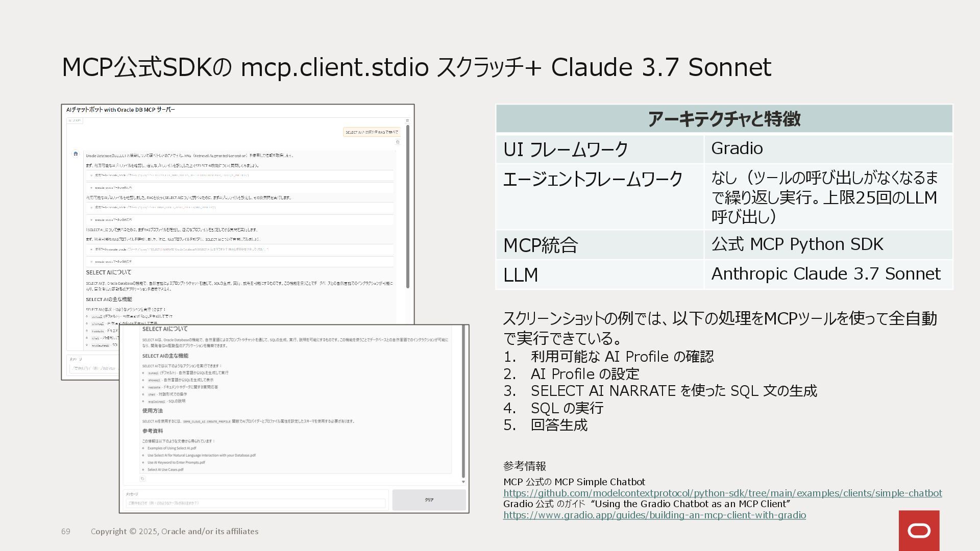Viewport: 980px width, 551px height.
Task: Click the upper chat window's vertical scrollbar
Action: click(x=407, y=204)
